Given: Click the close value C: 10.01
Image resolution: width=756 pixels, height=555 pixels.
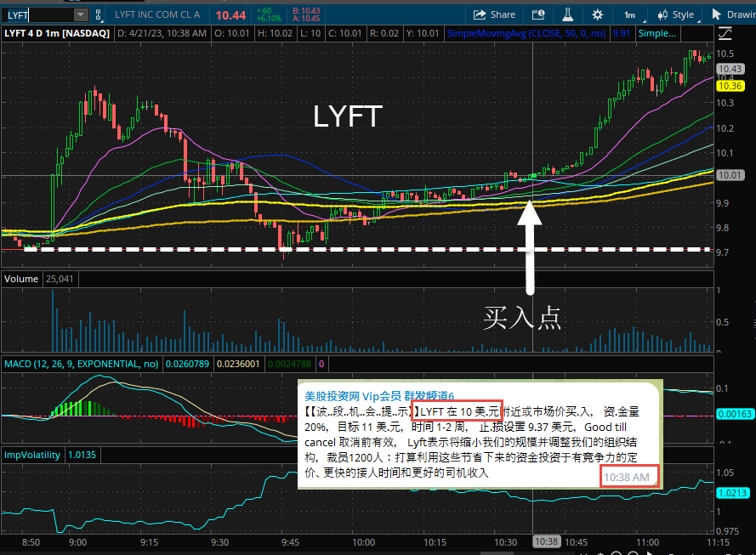Looking at the screenshot, I should [344, 33].
